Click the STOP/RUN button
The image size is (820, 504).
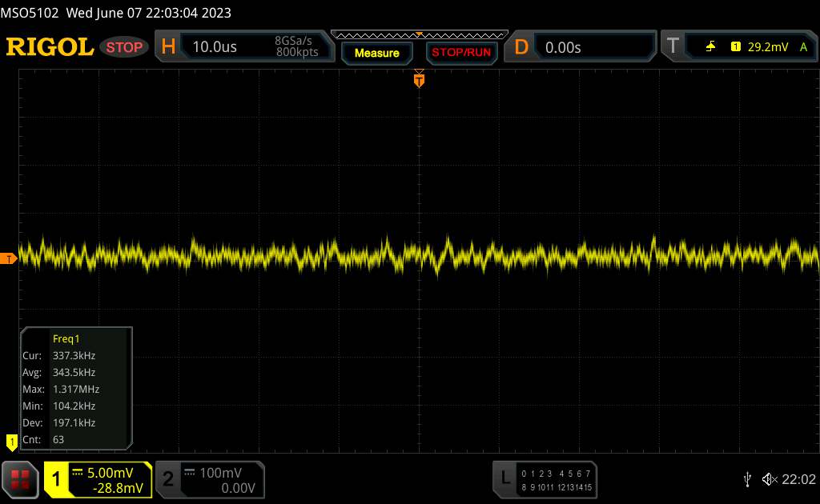(x=461, y=53)
